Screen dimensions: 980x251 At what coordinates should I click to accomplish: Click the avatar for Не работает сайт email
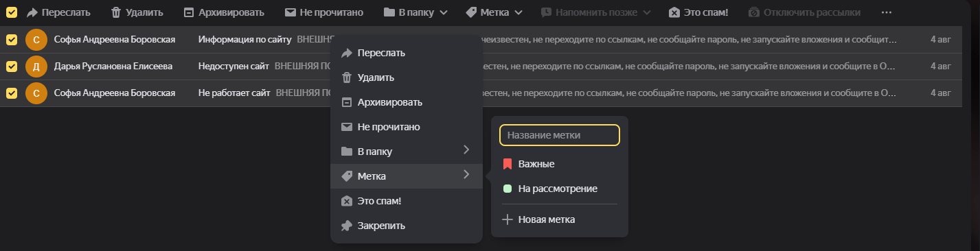click(x=36, y=93)
